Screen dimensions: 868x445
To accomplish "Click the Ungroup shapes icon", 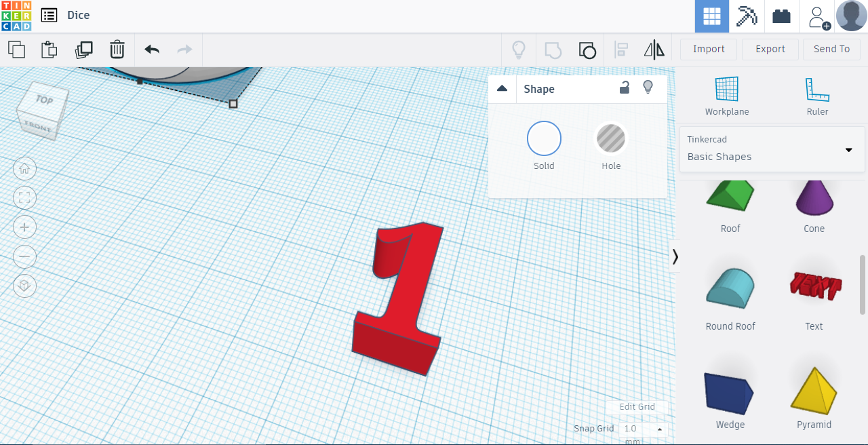I will [x=587, y=50].
